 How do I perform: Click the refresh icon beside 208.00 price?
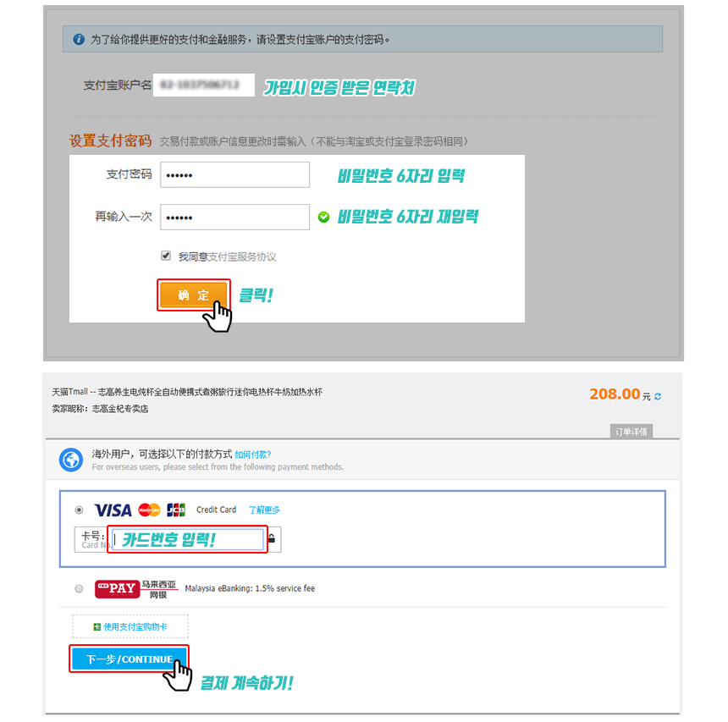point(658,396)
